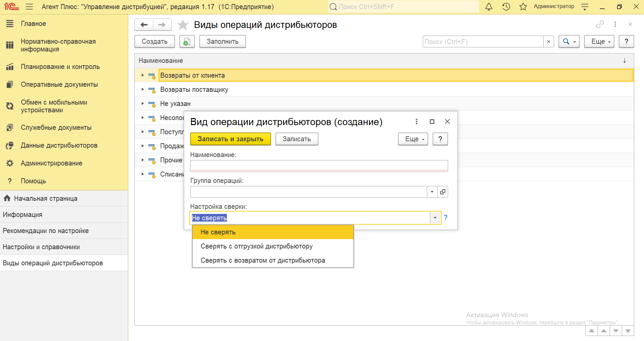Image resolution: width=644 pixels, height=341 pixels.
Task: Open help in the creation dialog
Action: click(x=440, y=139)
